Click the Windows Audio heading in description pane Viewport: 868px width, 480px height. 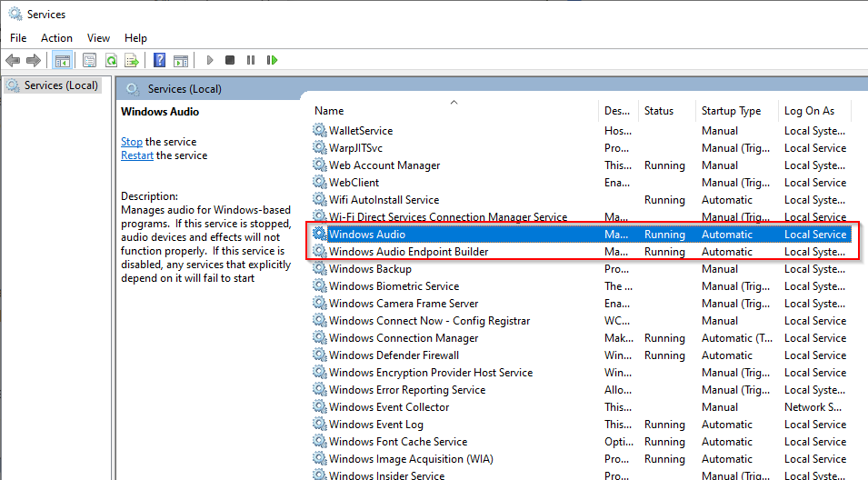point(160,111)
